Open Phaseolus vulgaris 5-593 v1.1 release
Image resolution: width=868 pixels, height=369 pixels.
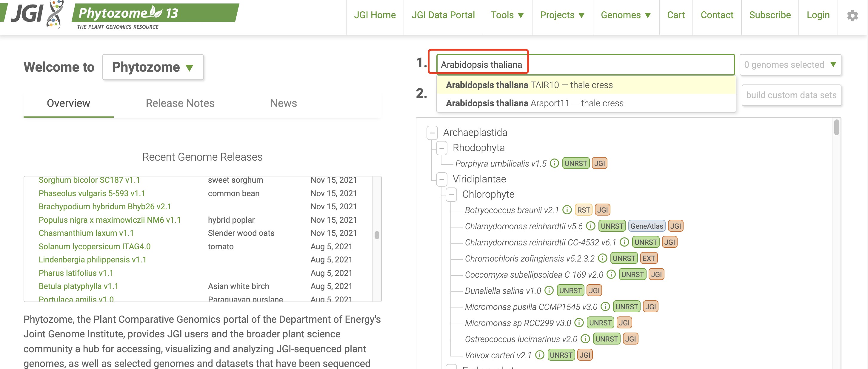pyautogui.click(x=92, y=193)
